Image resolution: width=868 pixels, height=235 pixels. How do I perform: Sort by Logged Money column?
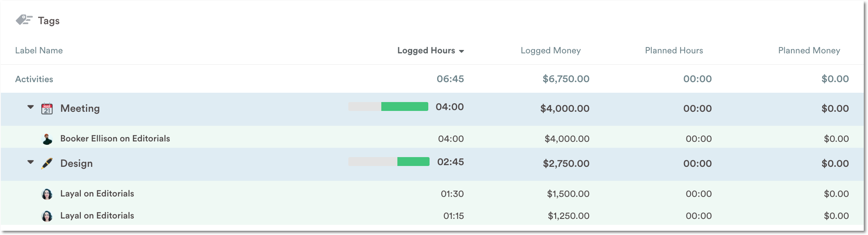click(550, 51)
